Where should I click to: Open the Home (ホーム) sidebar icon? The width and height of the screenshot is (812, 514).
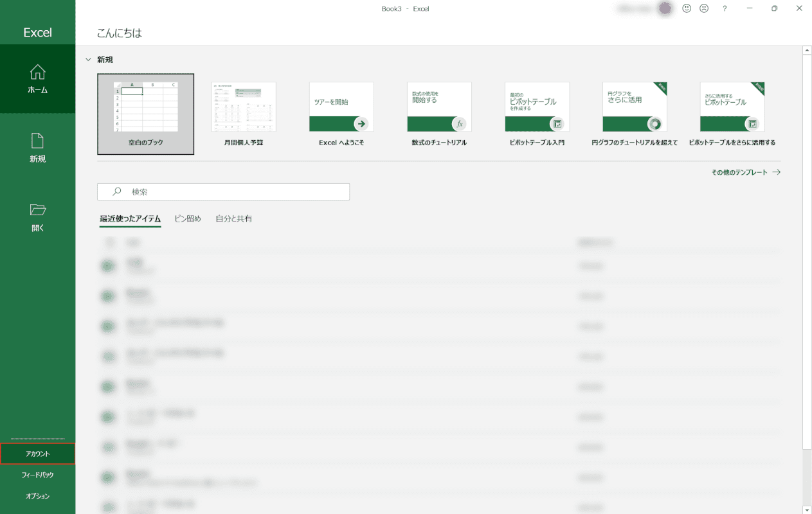[38, 79]
